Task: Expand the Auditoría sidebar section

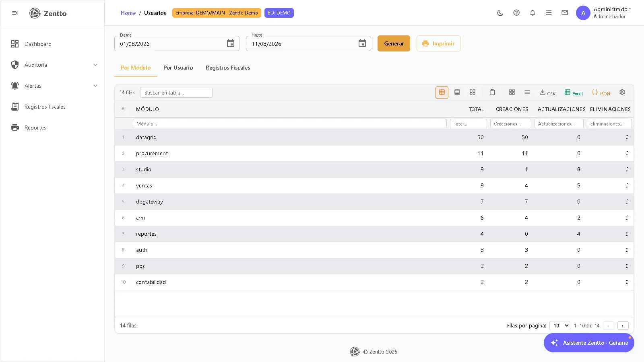Action: (x=52, y=65)
